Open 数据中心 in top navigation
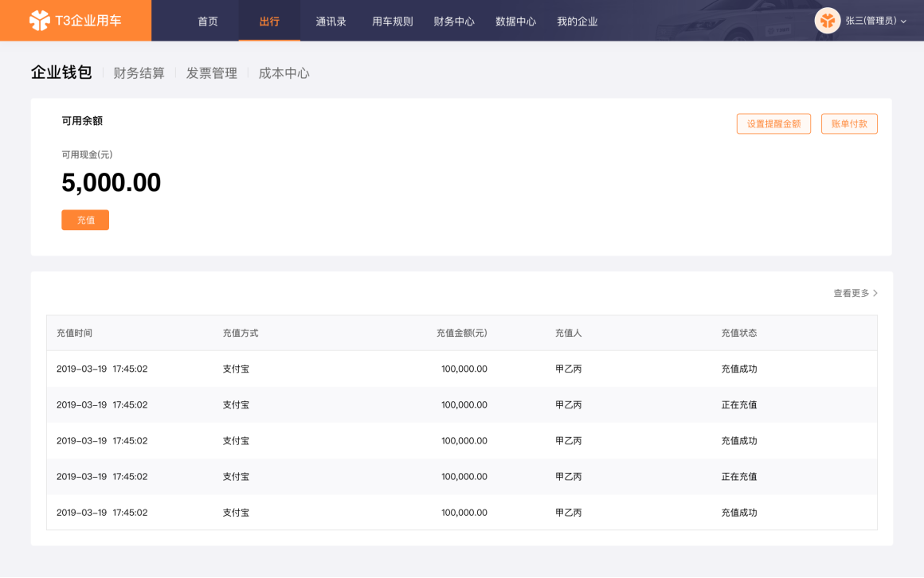 [x=515, y=21]
